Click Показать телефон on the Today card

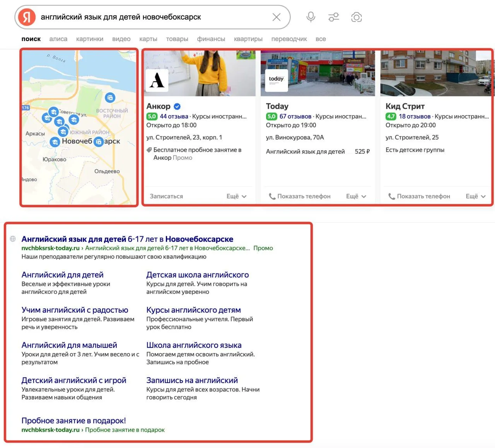click(x=300, y=196)
